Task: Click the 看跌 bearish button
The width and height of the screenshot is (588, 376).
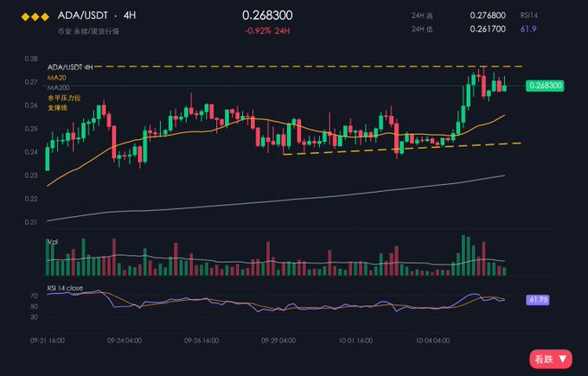Action: pos(551,359)
